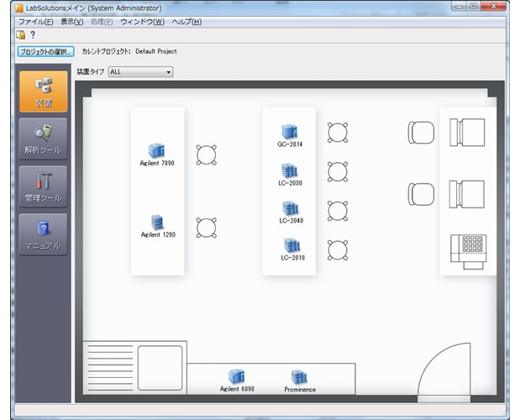The image size is (520, 420).
Task: Open the 管理ツール administration tools panel
Action: pyautogui.click(x=43, y=186)
